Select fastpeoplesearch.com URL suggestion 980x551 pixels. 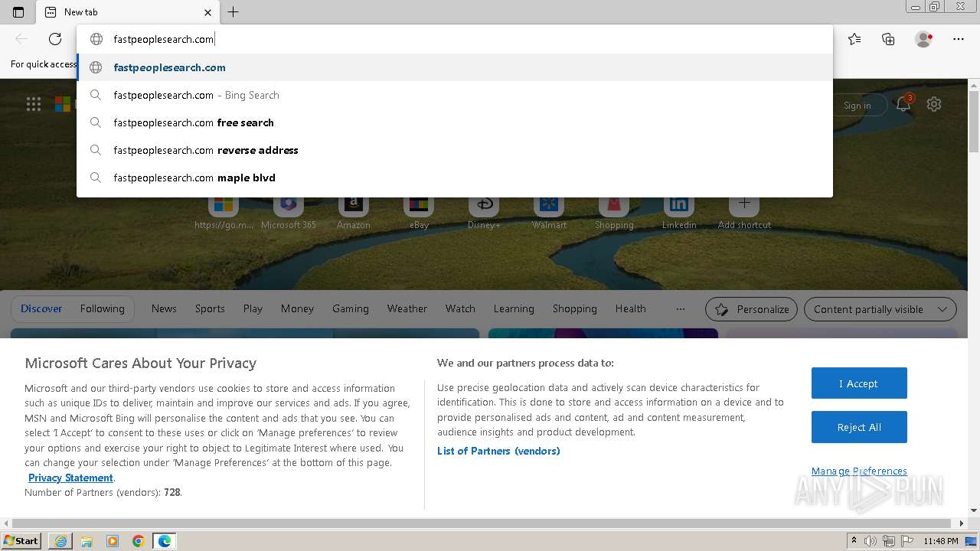(x=455, y=67)
